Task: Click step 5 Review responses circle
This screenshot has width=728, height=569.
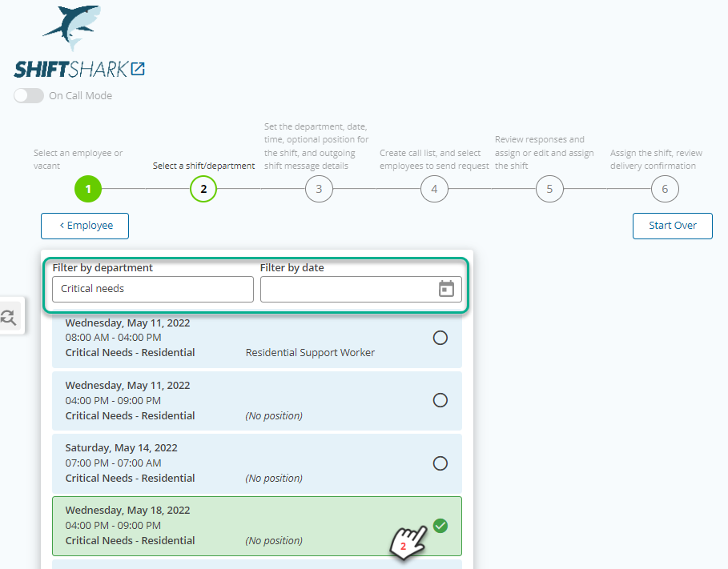Action: pos(549,189)
